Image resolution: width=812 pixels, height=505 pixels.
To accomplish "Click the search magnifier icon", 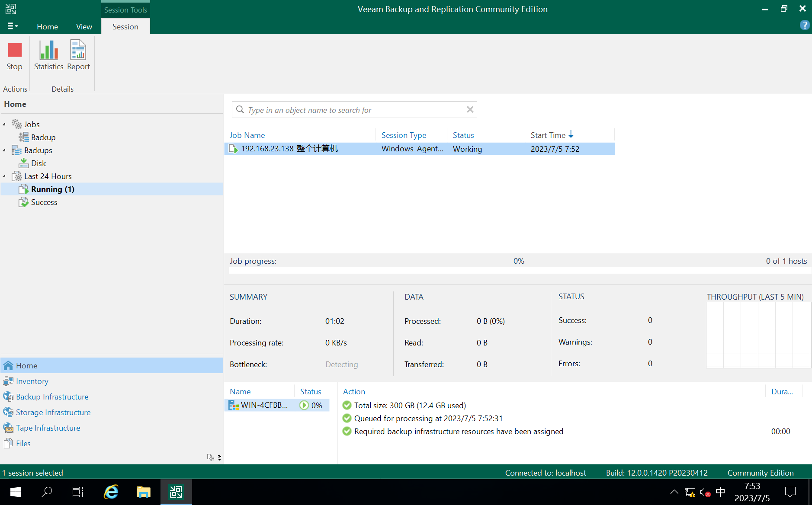I will click(x=240, y=110).
